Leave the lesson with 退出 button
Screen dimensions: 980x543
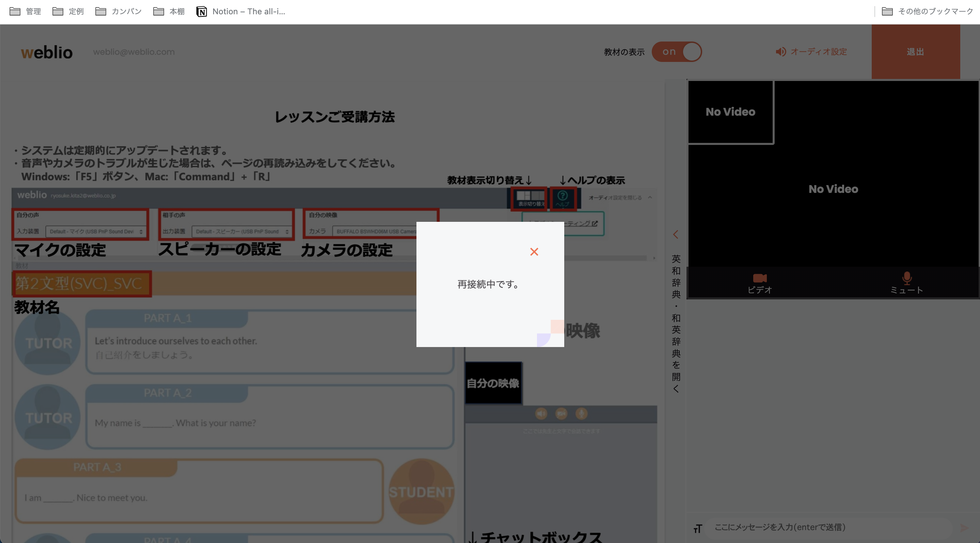coord(916,52)
